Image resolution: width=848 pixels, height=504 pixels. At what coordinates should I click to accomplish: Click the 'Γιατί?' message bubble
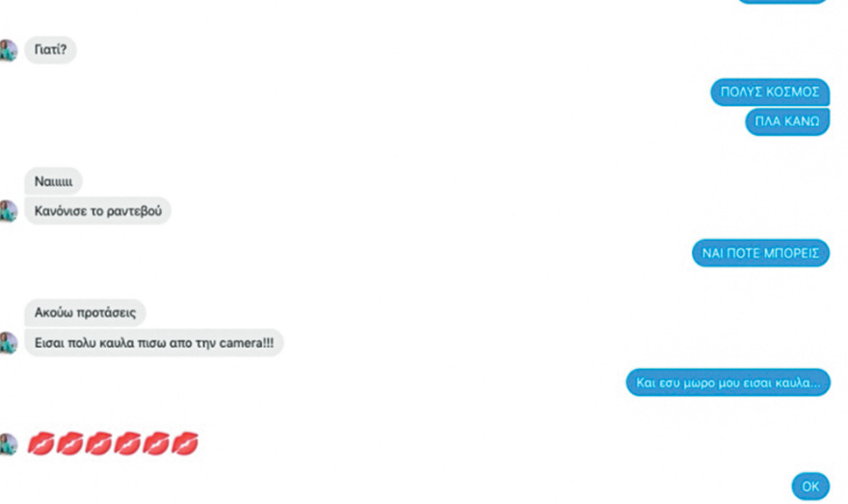50,50
